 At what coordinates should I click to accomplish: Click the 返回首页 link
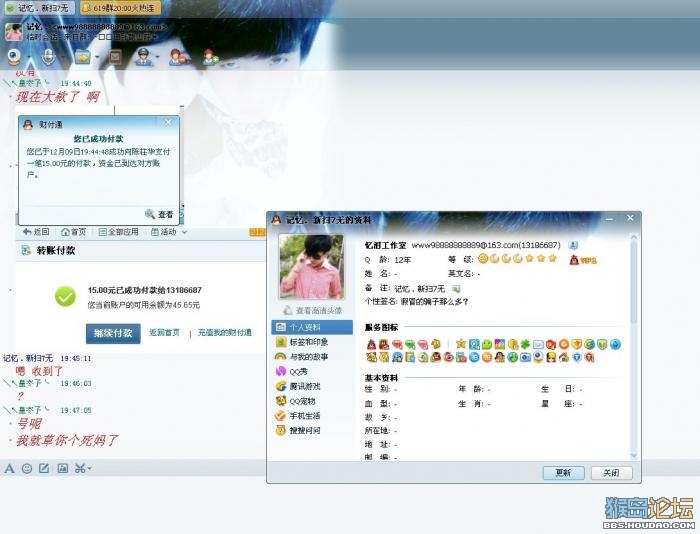(164, 333)
